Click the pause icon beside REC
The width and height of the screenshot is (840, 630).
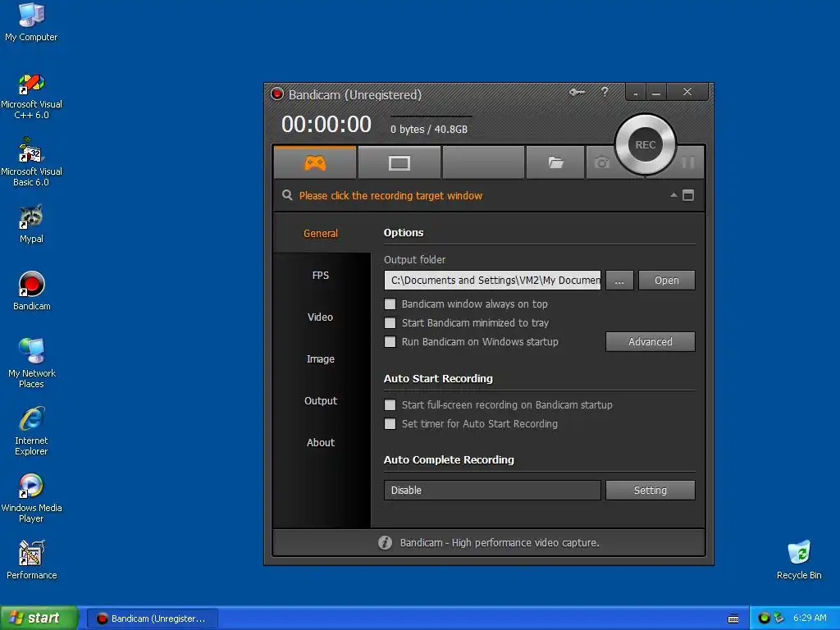pyautogui.click(x=688, y=162)
